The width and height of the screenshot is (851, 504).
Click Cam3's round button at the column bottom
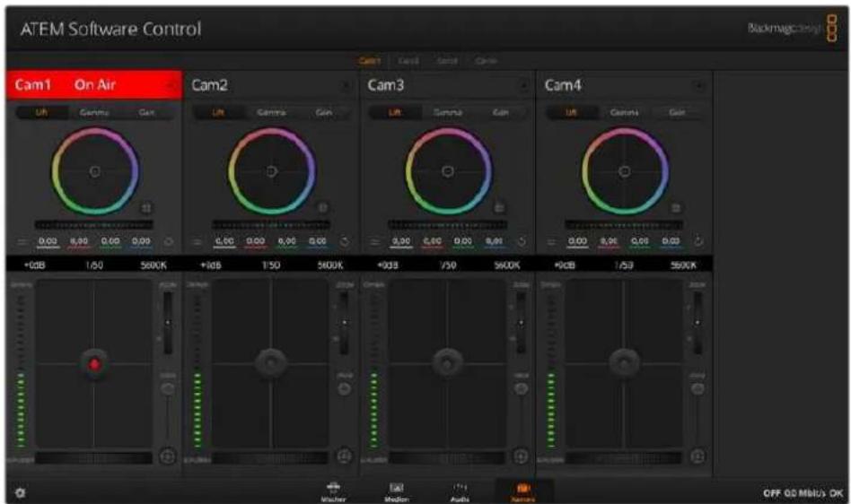click(x=521, y=456)
